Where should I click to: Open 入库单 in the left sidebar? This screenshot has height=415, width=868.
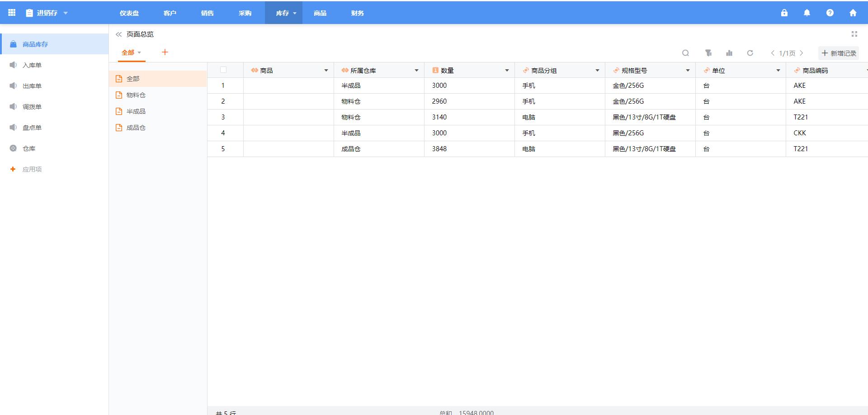tap(32, 65)
